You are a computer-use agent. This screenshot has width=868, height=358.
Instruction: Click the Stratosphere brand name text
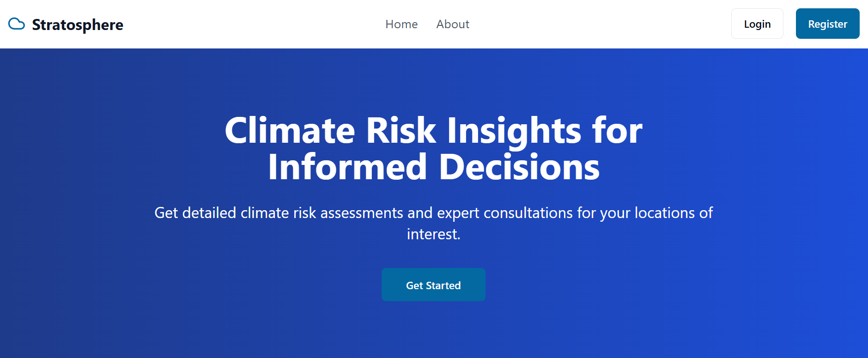pos(78,25)
